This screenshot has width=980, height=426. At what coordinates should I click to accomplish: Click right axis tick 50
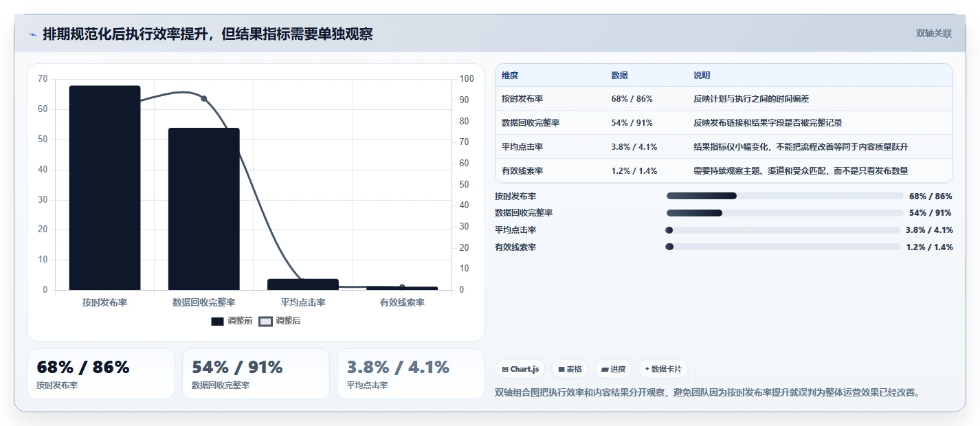click(465, 184)
